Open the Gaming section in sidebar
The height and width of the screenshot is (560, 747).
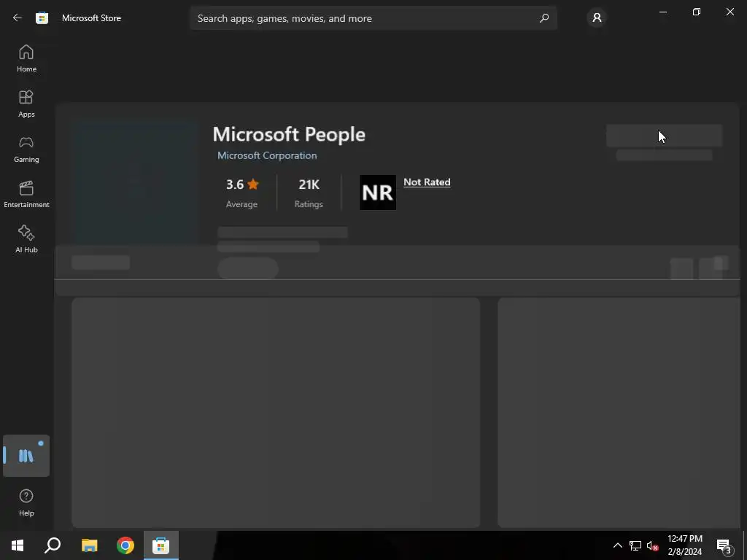tap(26, 149)
